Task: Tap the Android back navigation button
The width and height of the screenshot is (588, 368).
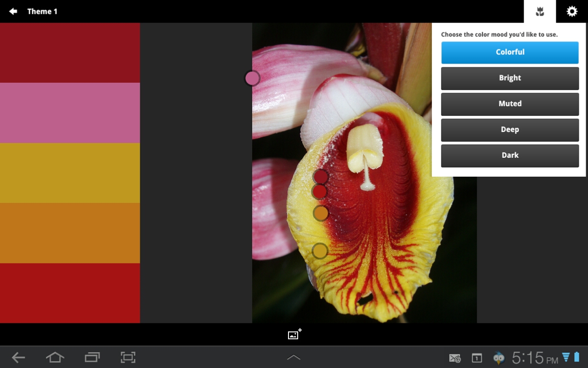Action: (x=18, y=357)
